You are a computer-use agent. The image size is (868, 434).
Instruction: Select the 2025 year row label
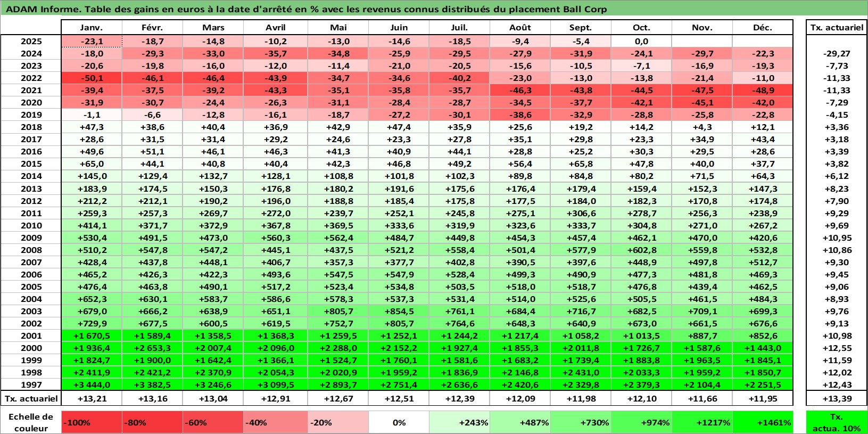31,41
